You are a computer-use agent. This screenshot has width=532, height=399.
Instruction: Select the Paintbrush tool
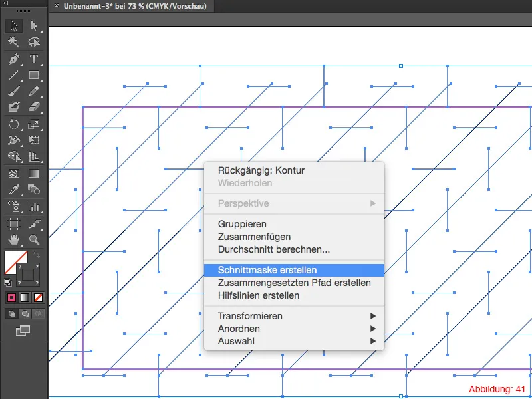click(14, 91)
